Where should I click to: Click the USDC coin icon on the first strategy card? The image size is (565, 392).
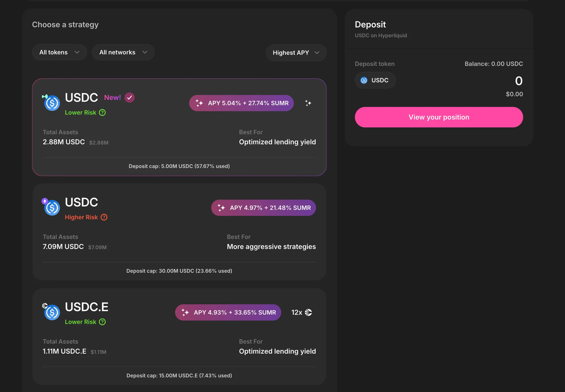click(x=52, y=103)
